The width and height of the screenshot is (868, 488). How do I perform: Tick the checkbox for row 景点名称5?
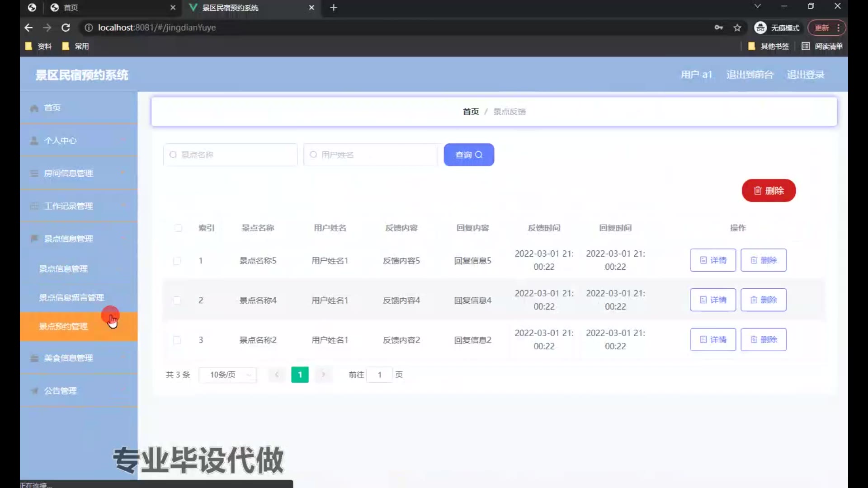[x=177, y=261]
